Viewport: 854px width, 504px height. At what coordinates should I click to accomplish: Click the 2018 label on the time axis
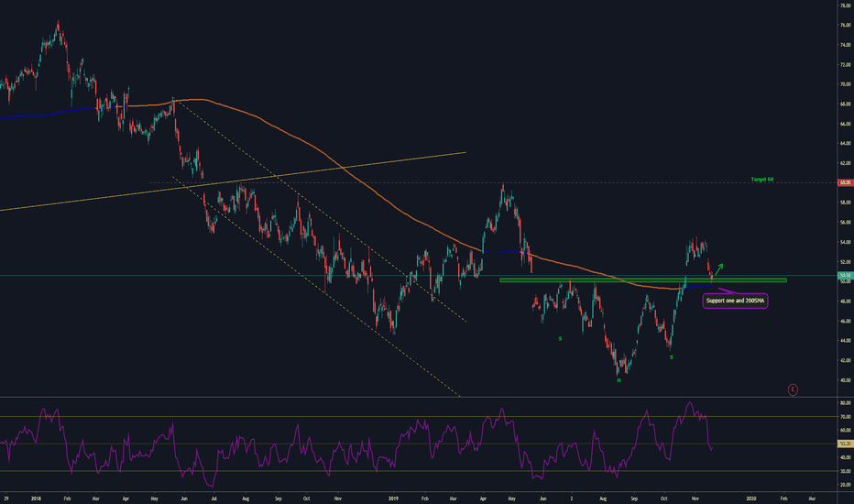[x=37, y=498]
